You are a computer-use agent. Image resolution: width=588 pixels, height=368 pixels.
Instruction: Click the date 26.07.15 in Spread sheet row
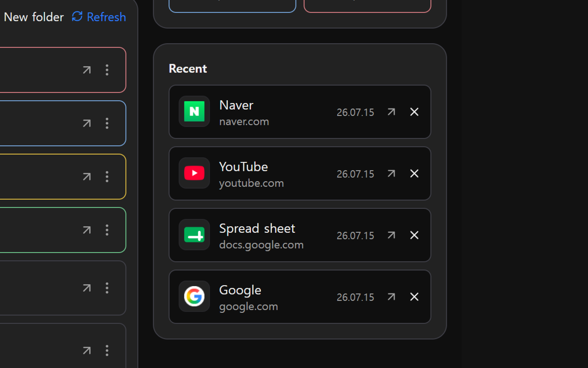pos(355,236)
